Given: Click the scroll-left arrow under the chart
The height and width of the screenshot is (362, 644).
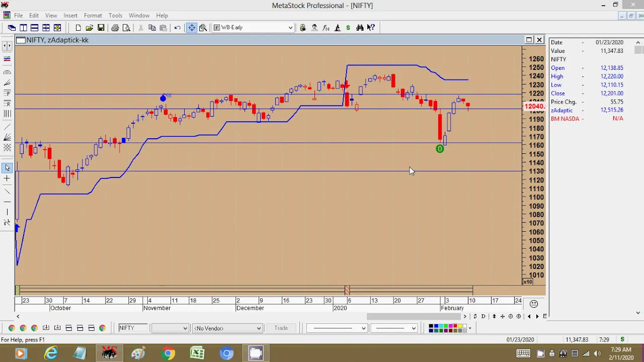Looking at the screenshot, I should 18,316.
